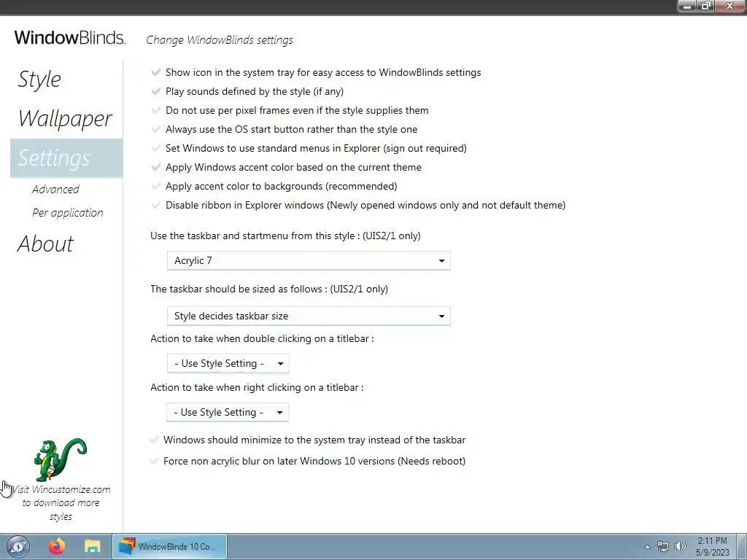Open the Style decides taskbar size dropdown
The height and width of the screenshot is (560, 747).
[x=309, y=316]
